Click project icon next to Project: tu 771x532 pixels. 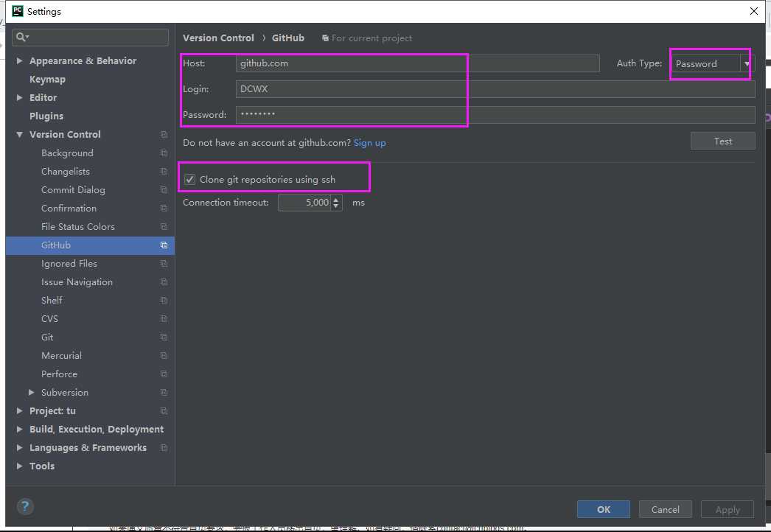pos(164,411)
